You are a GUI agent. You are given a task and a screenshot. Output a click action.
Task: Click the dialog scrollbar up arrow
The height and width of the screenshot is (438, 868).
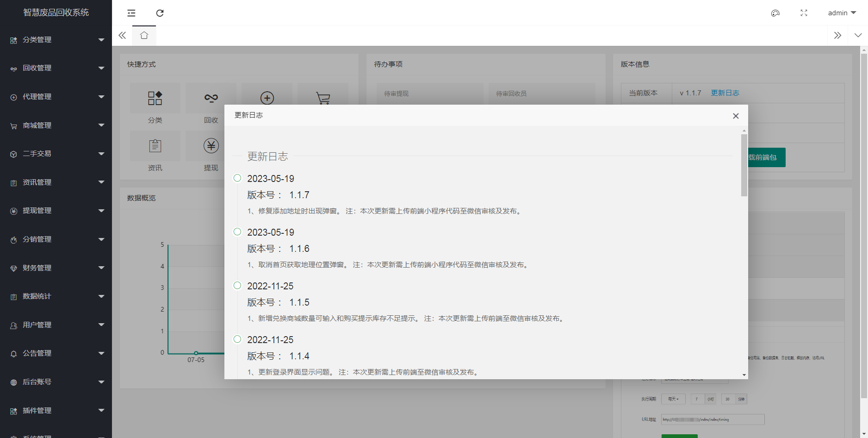tap(744, 131)
